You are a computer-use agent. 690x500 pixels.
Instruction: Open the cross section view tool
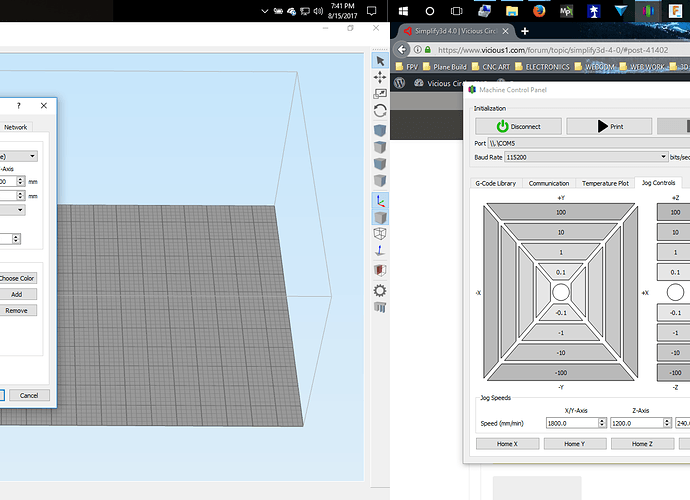[x=380, y=270]
